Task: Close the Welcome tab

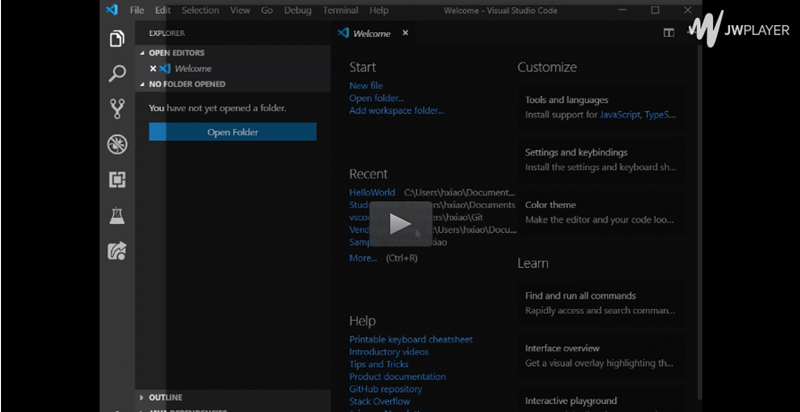Action: coord(405,33)
